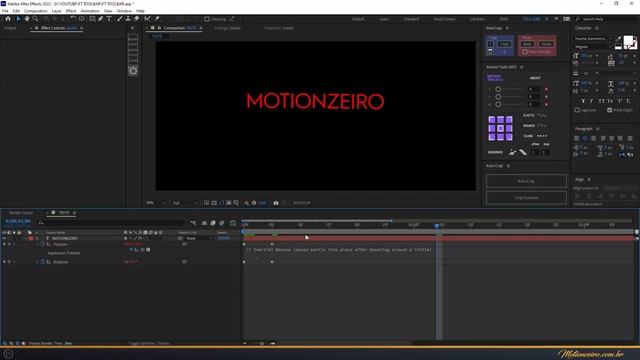
Task: Open the Motion Tools panel menu
Action: click(x=521, y=67)
